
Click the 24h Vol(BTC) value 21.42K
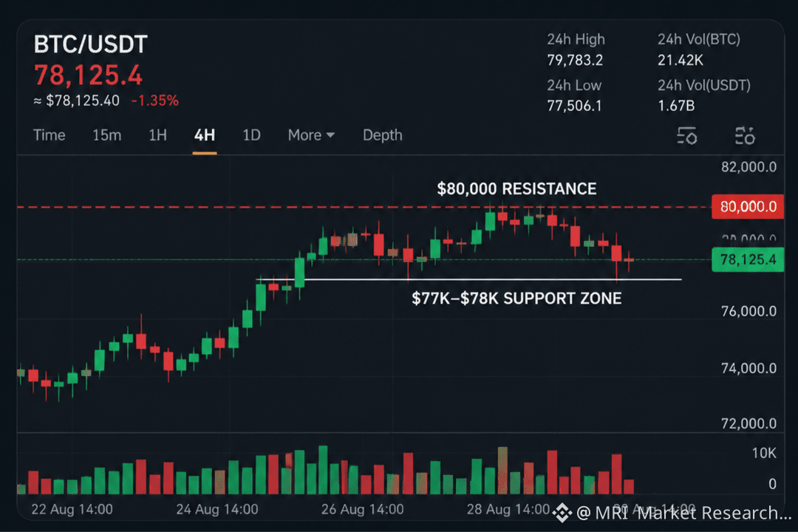coord(680,60)
